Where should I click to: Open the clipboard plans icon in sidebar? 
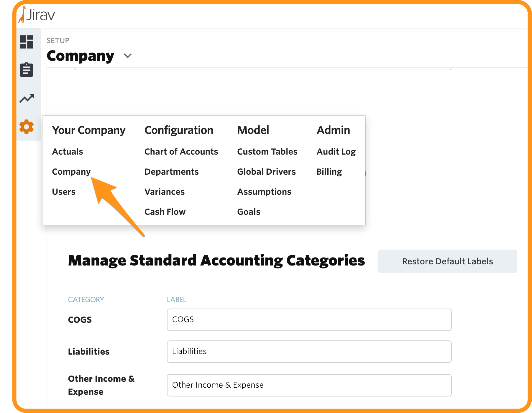[x=27, y=70]
